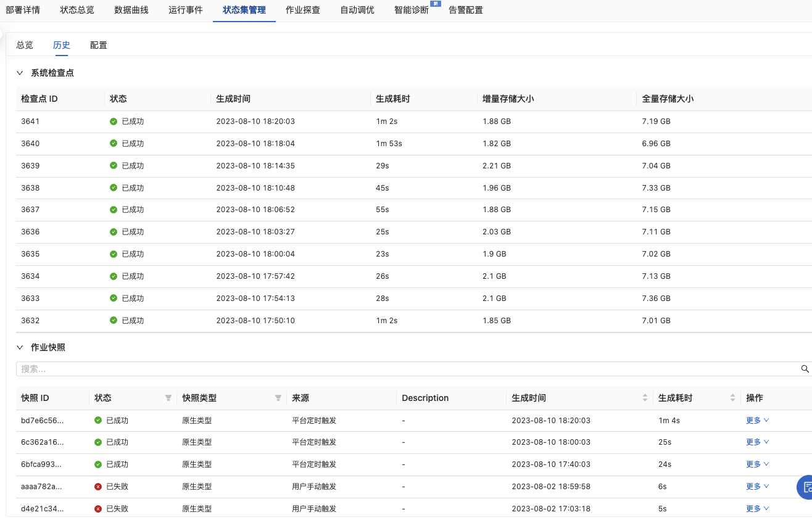Viewport: 812px width, 520px height.
Task: Click the Description column header
Action: 425,398
